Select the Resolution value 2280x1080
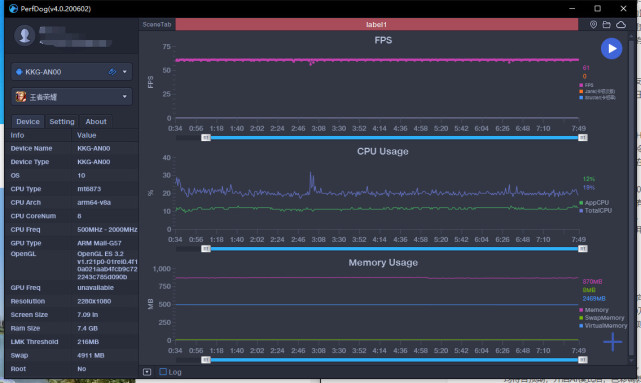The image size is (641, 383). (x=94, y=301)
